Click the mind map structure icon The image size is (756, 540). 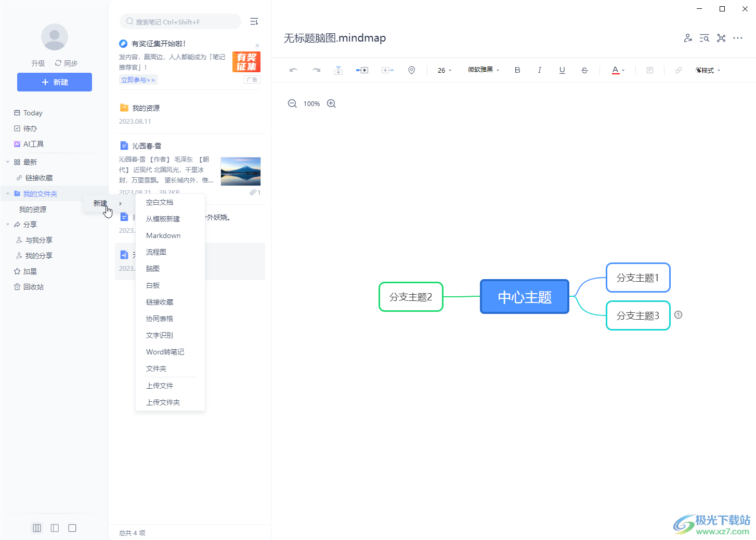(x=721, y=38)
